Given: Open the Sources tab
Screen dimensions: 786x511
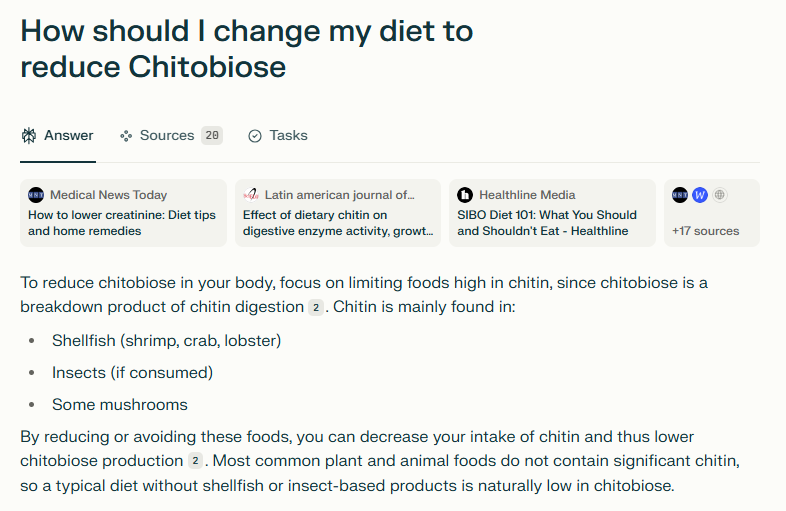Looking at the screenshot, I should [x=171, y=135].
